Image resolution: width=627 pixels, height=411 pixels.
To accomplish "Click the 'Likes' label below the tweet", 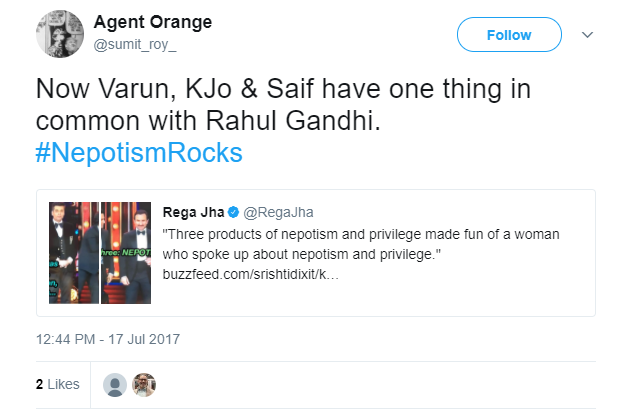I will [x=62, y=384].
